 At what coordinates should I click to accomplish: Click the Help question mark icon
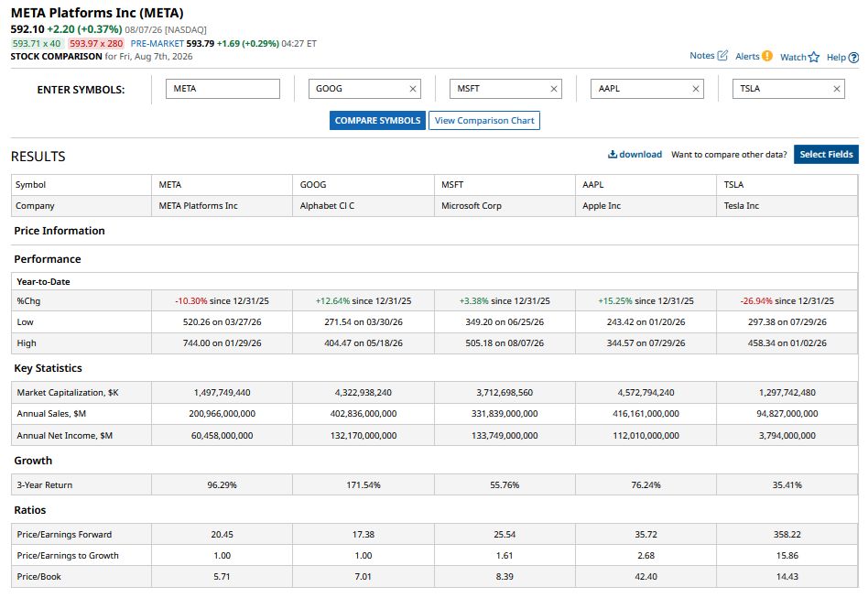tap(853, 57)
